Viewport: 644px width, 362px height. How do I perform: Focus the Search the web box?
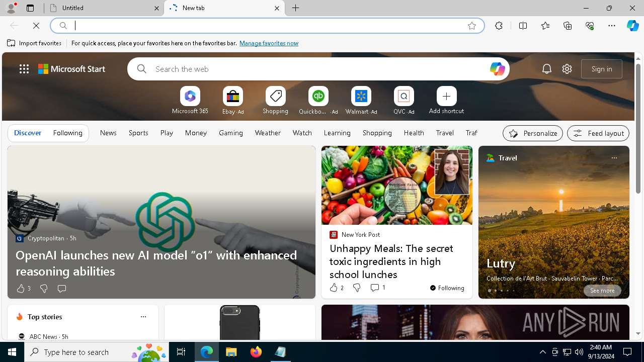318,69
